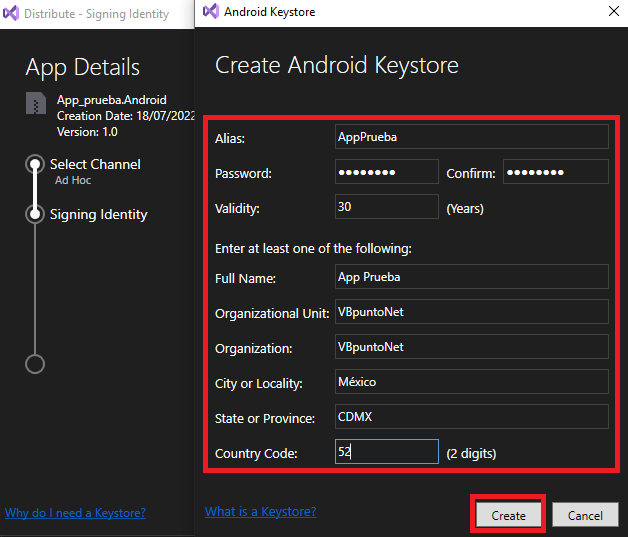The width and height of the screenshot is (628, 537).
Task: Focus the City or Locality field
Action: 472,382
